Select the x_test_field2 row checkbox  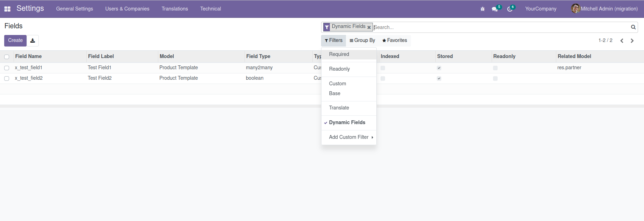click(7, 78)
